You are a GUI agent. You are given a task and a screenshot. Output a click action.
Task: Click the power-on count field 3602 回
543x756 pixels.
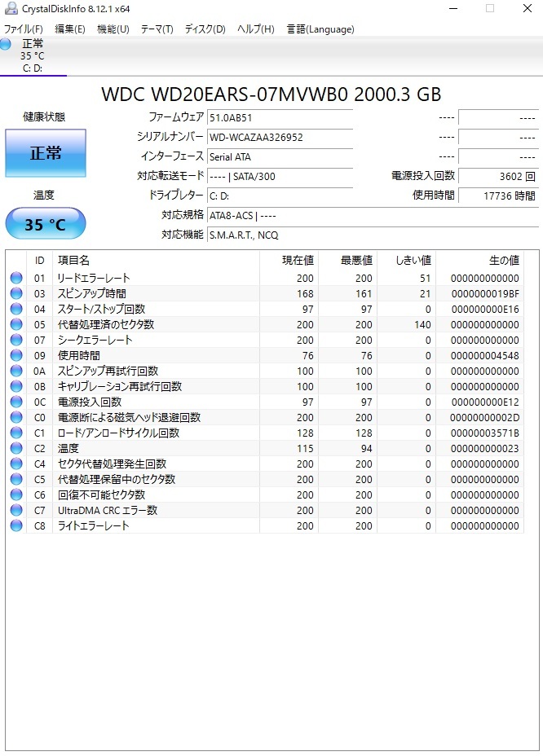(x=498, y=177)
